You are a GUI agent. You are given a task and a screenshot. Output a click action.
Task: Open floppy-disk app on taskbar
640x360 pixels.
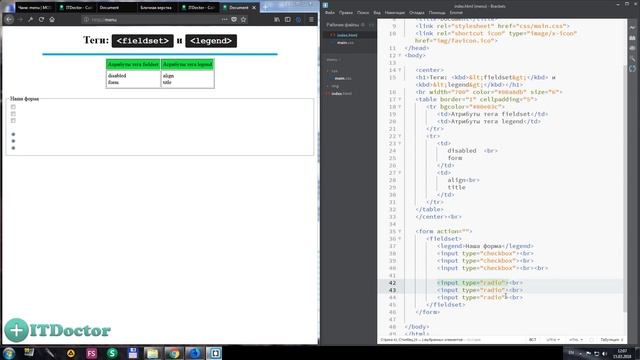[132, 353]
